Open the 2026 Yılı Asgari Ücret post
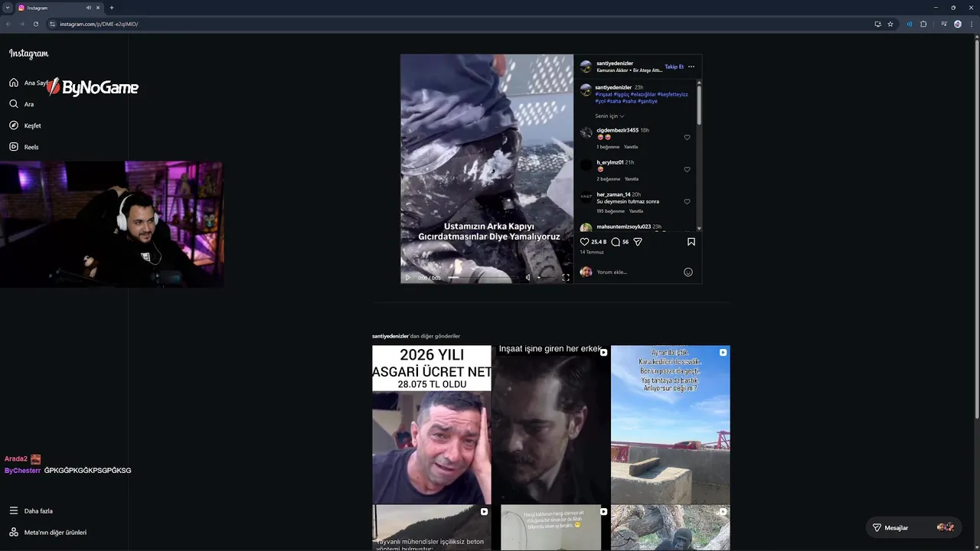 (432, 425)
